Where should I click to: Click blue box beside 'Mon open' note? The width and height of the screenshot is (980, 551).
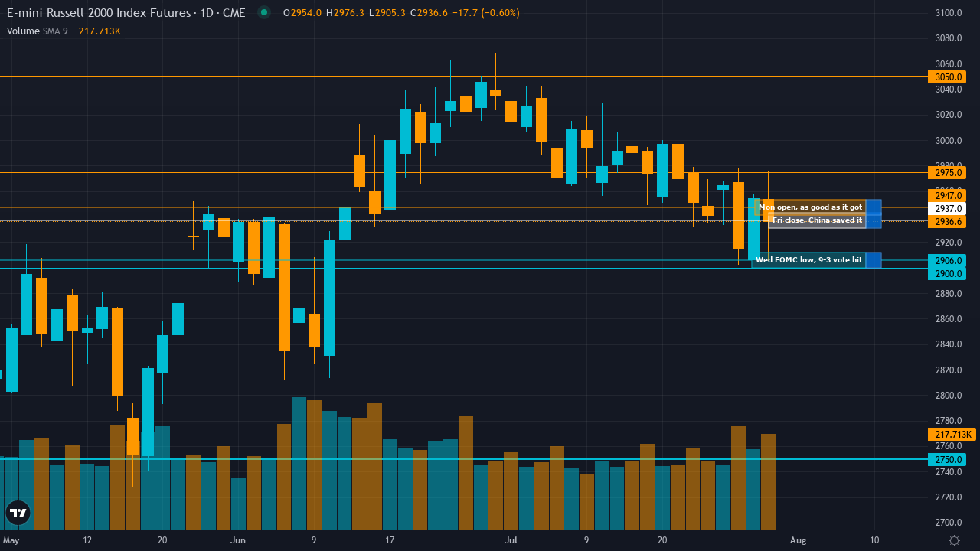click(874, 207)
